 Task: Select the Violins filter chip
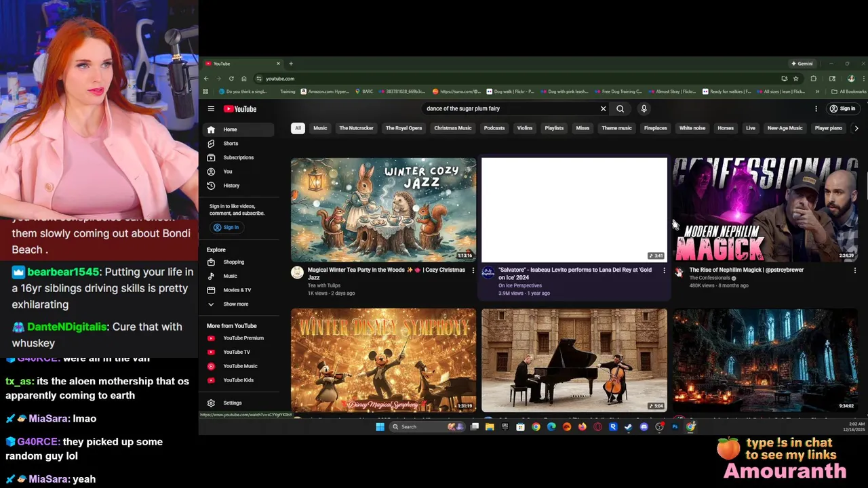click(x=525, y=128)
